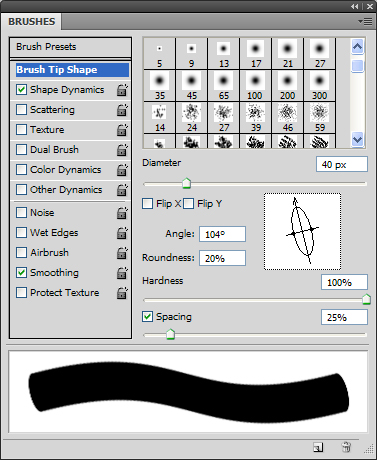Lock the Smoothing setting
Image resolution: width=377 pixels, height=460 pixels.
[122, 273]
